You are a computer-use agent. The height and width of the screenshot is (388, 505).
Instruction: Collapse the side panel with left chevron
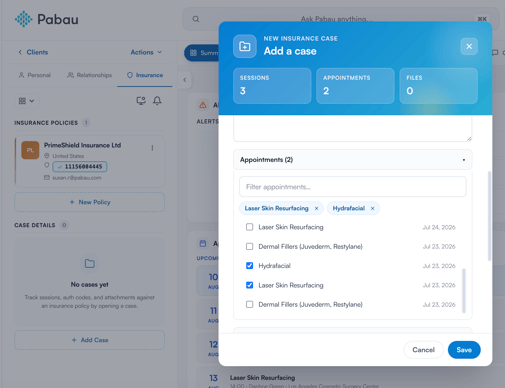pyautogui.click(x=185, y=80)
